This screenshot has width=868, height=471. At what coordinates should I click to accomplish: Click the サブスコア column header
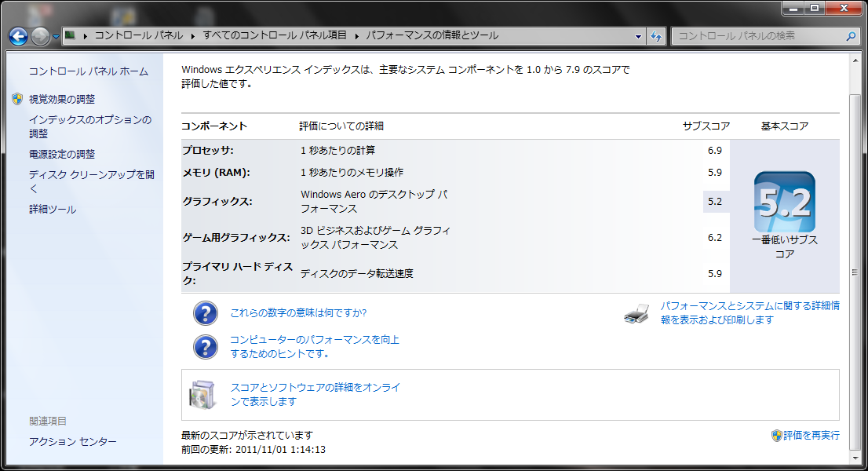[706, 126]
